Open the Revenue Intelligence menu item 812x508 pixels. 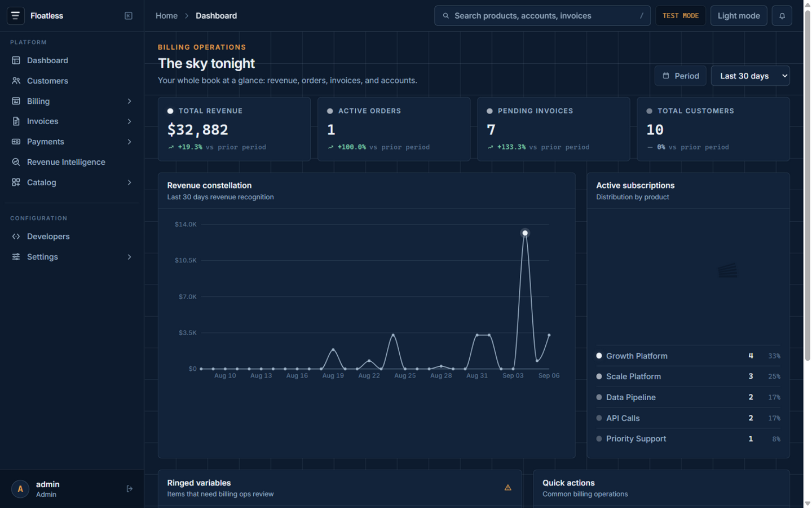tap(72, 162)
